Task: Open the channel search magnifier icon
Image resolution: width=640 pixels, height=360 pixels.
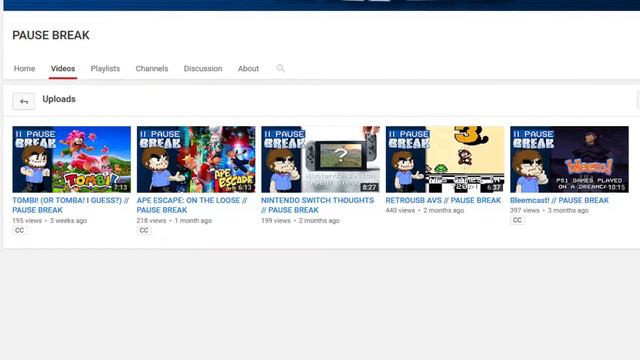Action: click(x=280, y=68)
